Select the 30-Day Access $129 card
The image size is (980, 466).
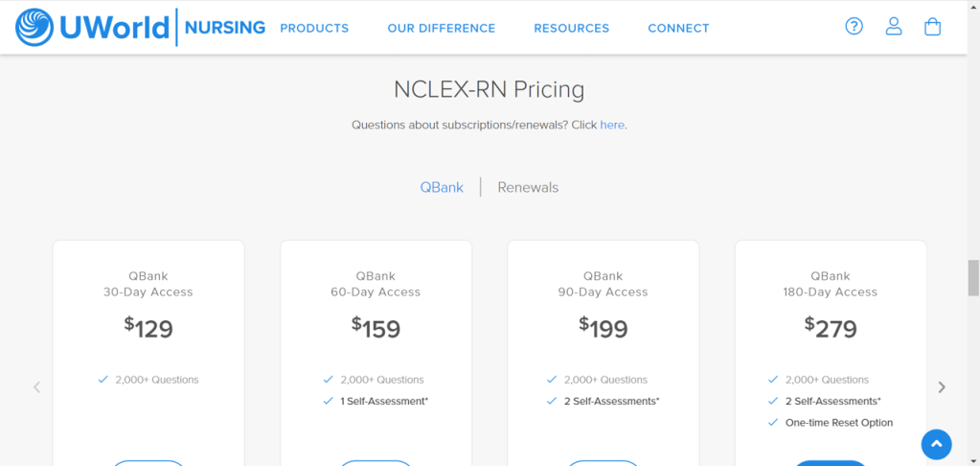pos(148,326)
